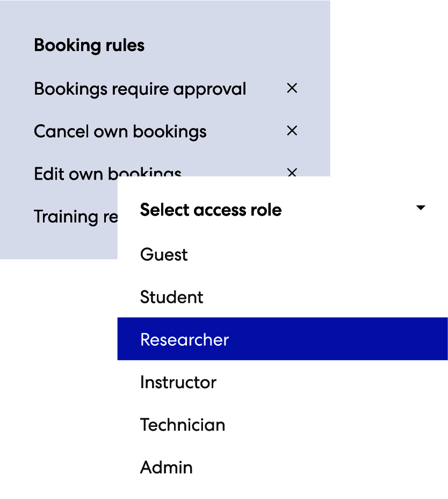Viewport: 448px width, 499px height.
Task: Click the black area above the dropdown
Action: click(389, 86)
